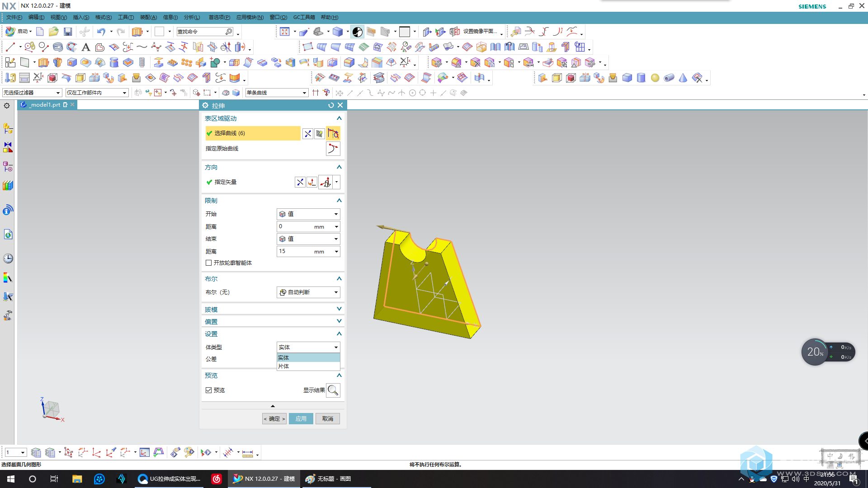The width and height of the screenshot is (868, 488).
Task: Choose 实体 from the body type list
Action: click(x=308, y=358)
